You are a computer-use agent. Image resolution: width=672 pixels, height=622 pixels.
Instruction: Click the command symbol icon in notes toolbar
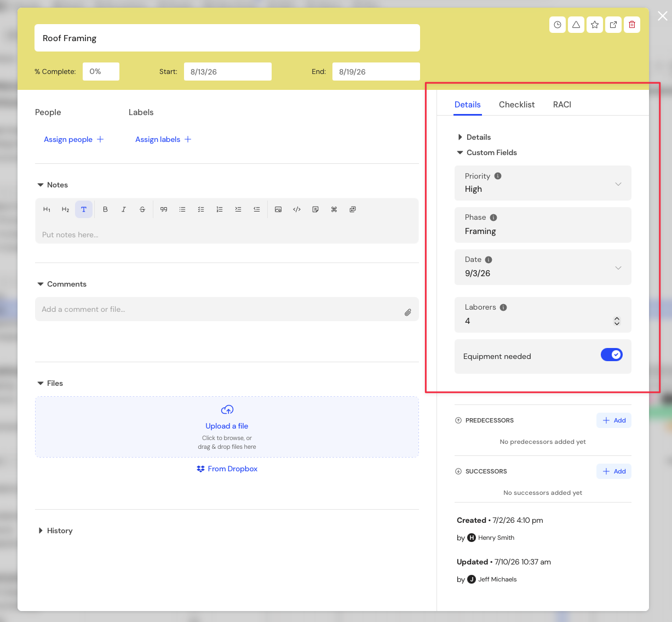pos(334,209)
